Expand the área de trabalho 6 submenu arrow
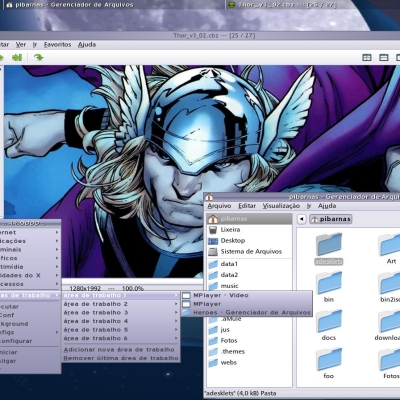Viewport: 400px width, 400px height. [x=176, y=338]
